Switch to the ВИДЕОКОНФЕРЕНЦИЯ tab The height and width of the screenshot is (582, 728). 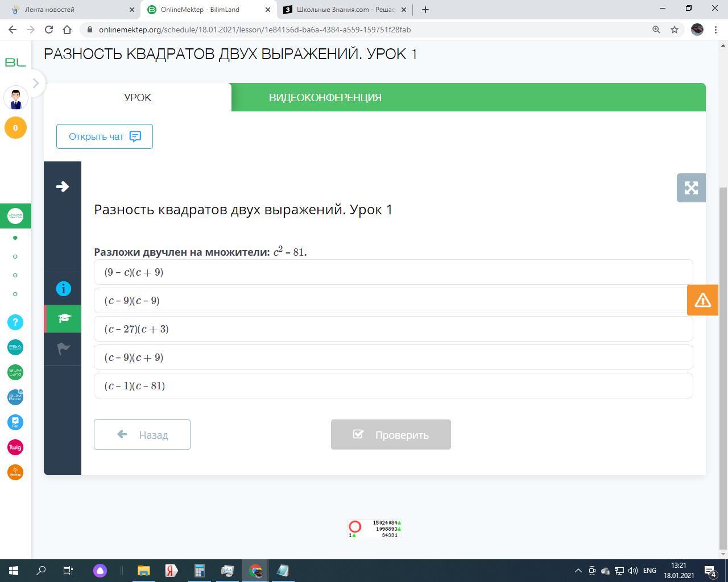(x=325, y=97)
